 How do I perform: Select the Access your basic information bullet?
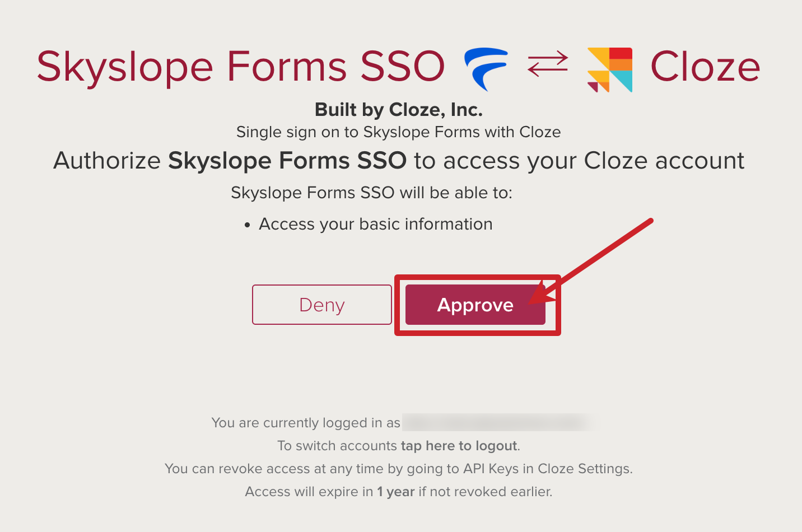(x=375, y=223)
